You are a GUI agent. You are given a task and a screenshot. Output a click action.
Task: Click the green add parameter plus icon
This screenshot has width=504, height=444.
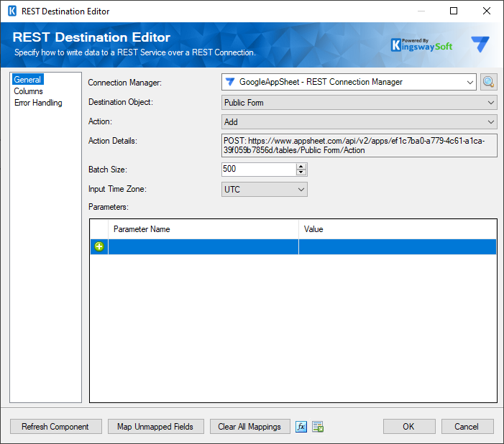click(99, 246)
